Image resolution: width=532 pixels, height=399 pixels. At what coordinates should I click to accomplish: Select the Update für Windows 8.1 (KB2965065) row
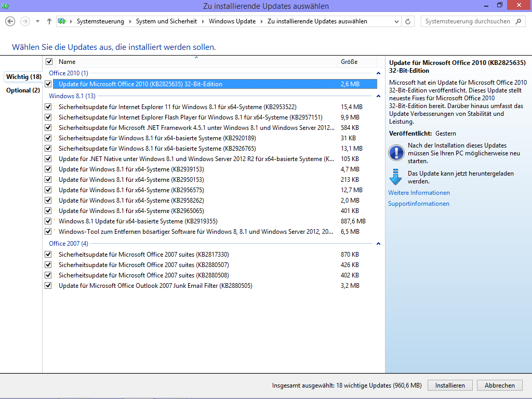[215, 211]
